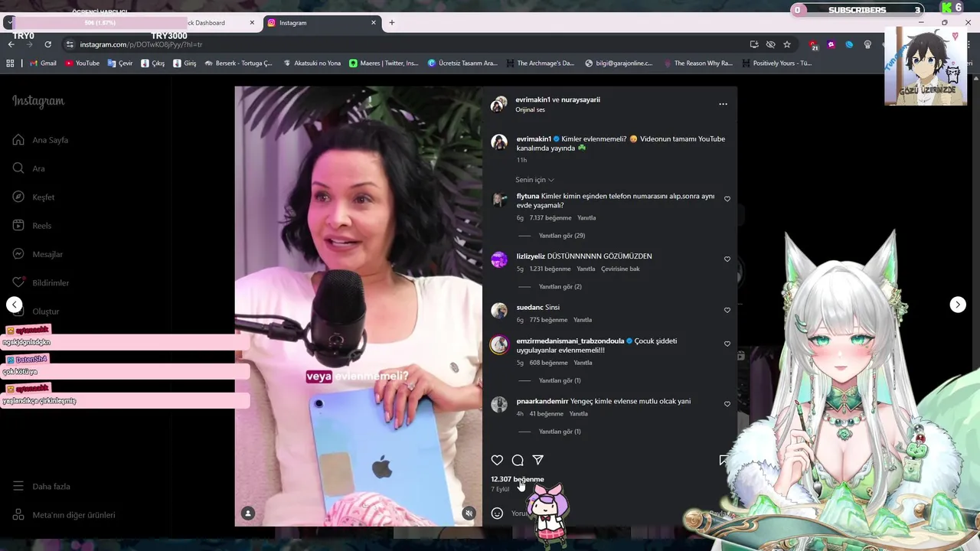
Task: Open Akatsuki no Yona bookmark
Action: pyautogui.click(x=312, y=64)
